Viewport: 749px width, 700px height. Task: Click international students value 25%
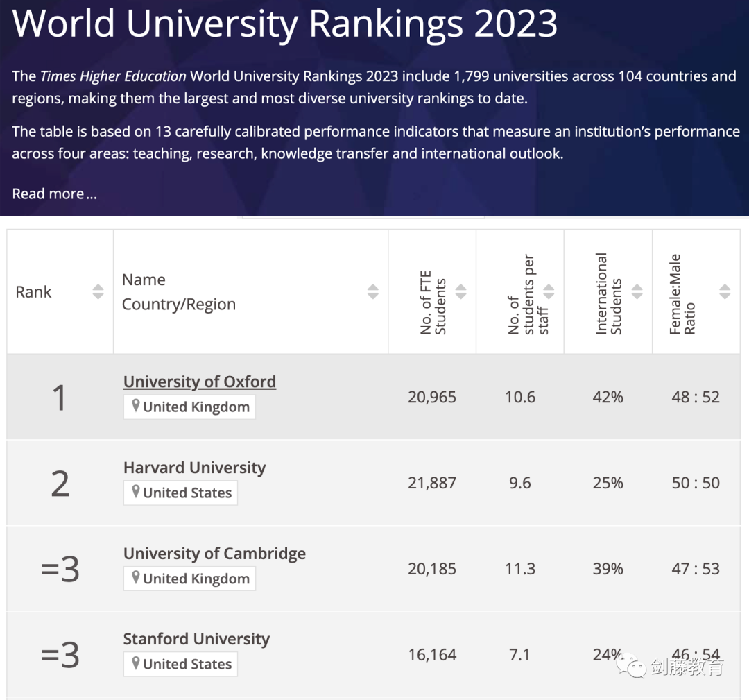(608, 483)
